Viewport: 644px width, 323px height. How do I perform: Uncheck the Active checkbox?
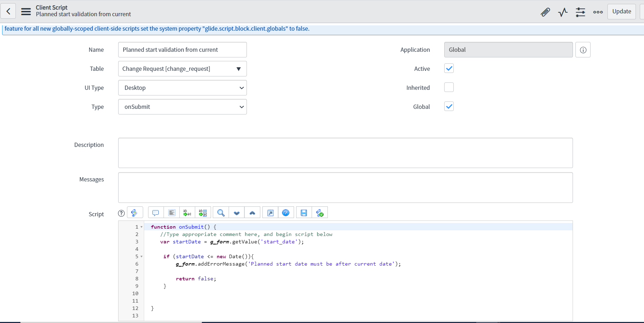pyautogui.click(x=449, y=68)
